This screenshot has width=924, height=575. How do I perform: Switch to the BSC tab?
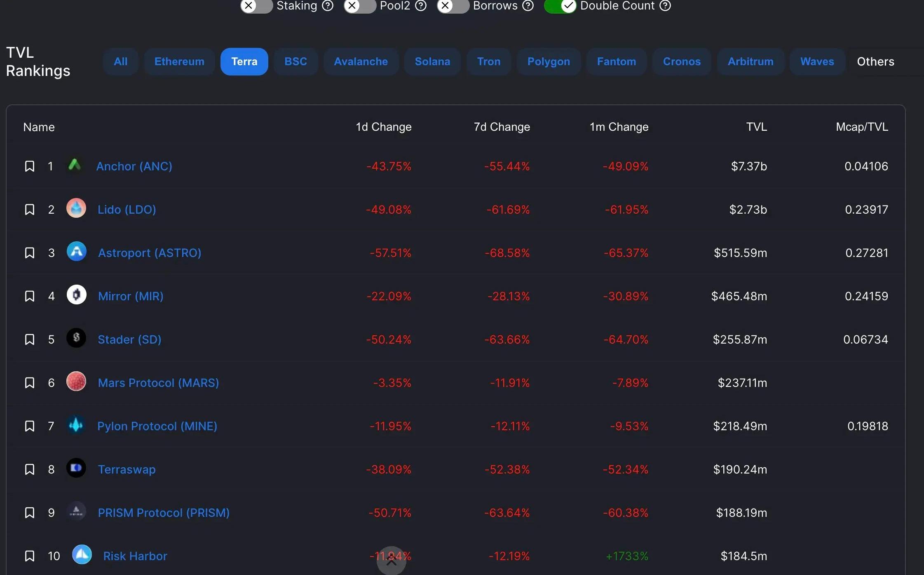point(295,62)
